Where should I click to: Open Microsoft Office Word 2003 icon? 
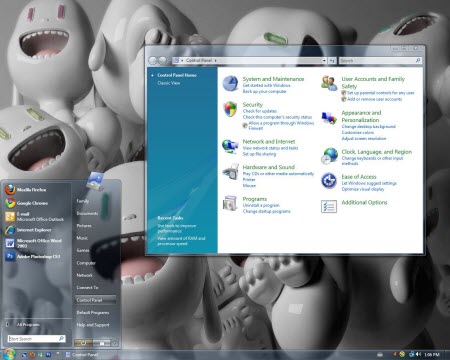click(x=10, y=243)
